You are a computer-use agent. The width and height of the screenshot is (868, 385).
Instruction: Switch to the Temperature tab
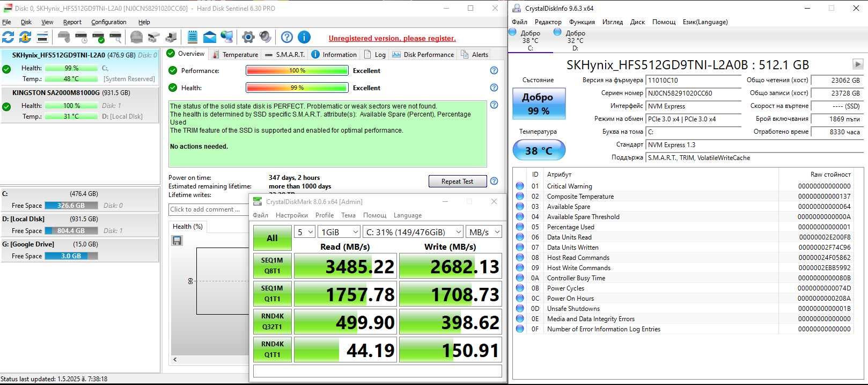pos(235,54)
